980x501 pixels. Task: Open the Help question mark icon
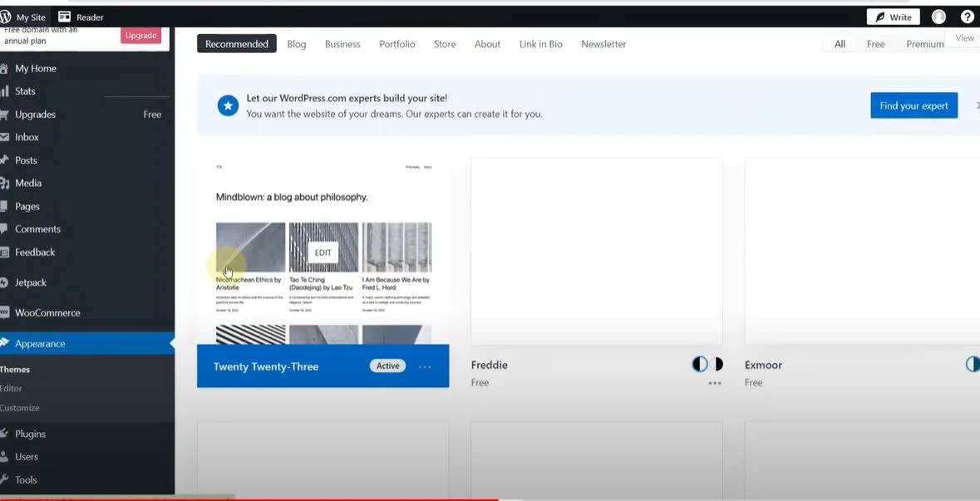967,17
